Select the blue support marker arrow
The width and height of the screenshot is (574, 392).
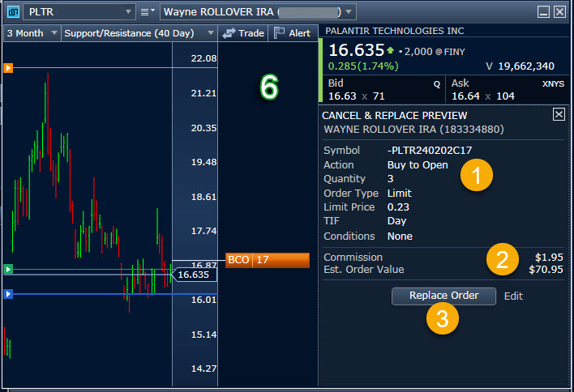pos(8,294)
